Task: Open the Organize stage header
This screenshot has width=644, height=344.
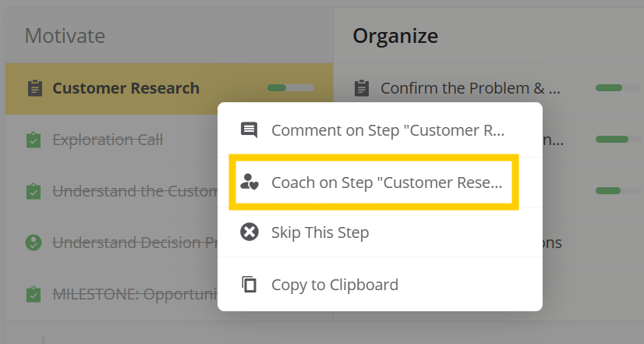Action: [x=395, y=36]
